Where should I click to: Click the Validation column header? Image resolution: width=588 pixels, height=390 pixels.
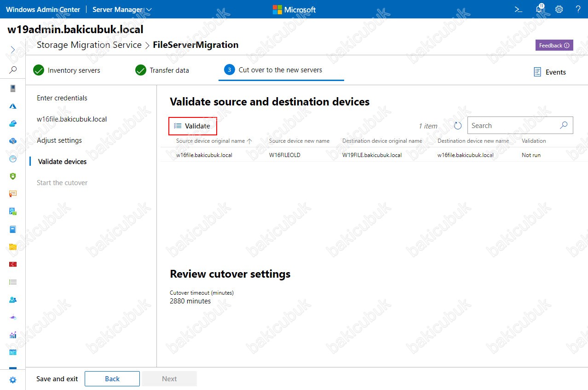[534, 141]
